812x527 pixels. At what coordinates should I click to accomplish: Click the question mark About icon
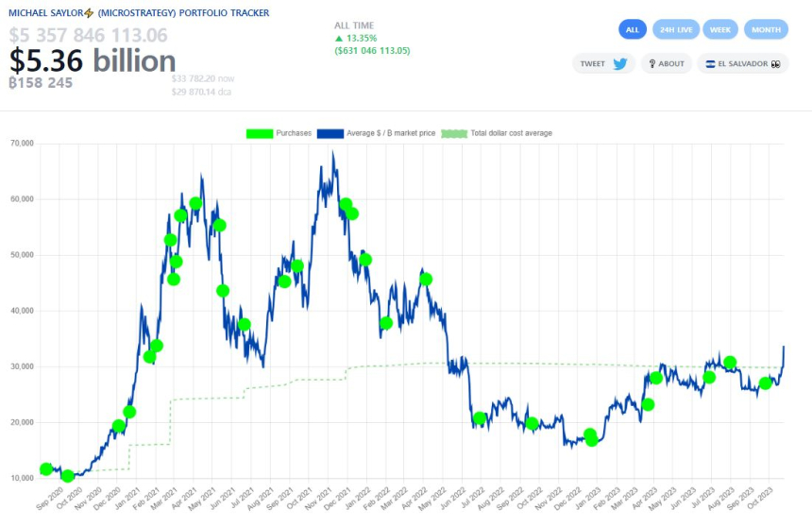651,64
